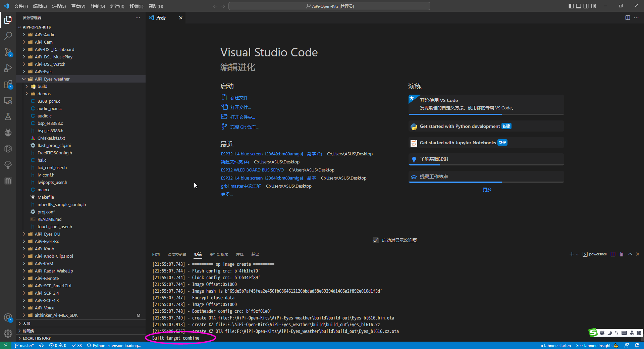The height and width of the screenshot is (349, 644).
Task: Open the 运行(R) menu
Action: pyautogui.click(x=117, y=6)
